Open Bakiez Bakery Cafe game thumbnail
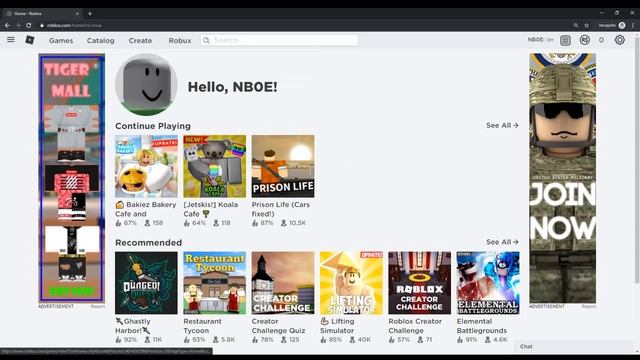The width and height of the screenshot is (640, 360). pos(146,167)
